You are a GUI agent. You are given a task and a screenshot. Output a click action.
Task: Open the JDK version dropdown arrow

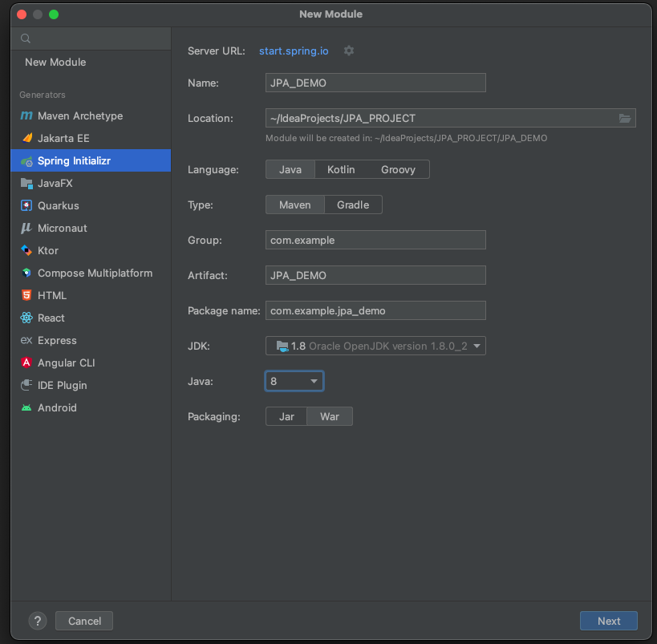pyautogui.click(x=477, y=346)
